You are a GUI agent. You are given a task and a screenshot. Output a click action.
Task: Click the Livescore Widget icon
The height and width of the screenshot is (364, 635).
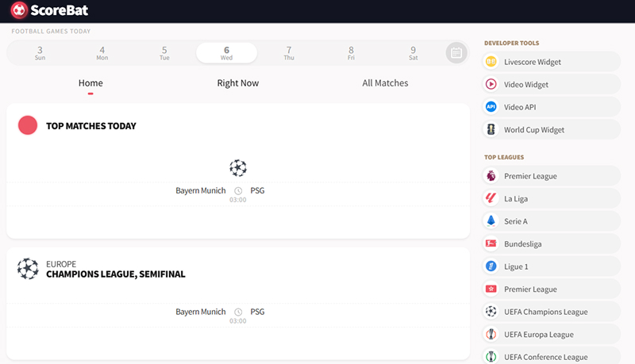click(x=491, y=62)
